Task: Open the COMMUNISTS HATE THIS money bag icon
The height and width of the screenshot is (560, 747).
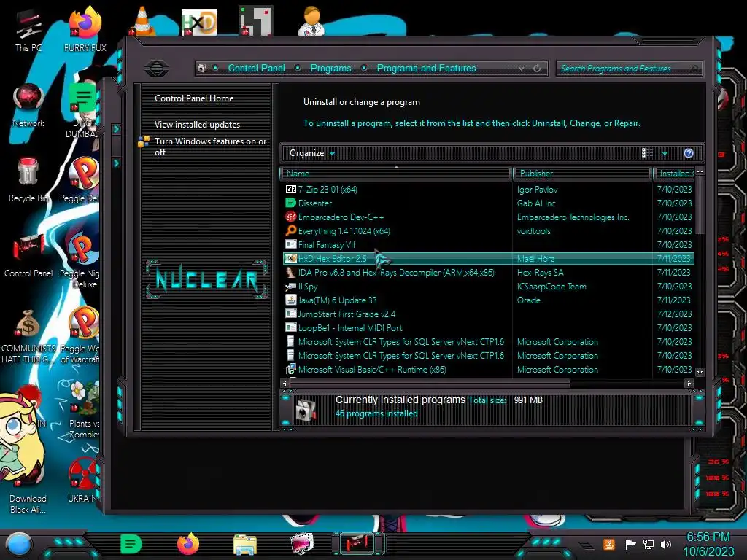Action: [28, 337]
